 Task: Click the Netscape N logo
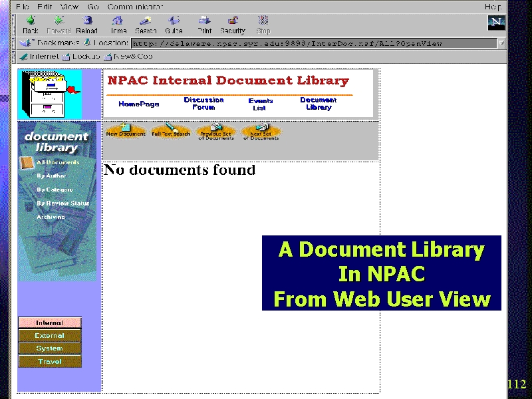tap(496, 23)
